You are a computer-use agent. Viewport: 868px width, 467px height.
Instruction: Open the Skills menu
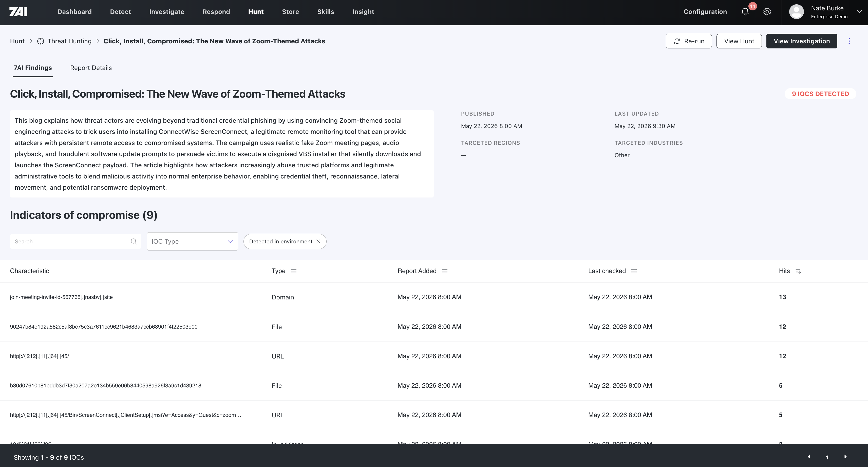coord(326,12)
